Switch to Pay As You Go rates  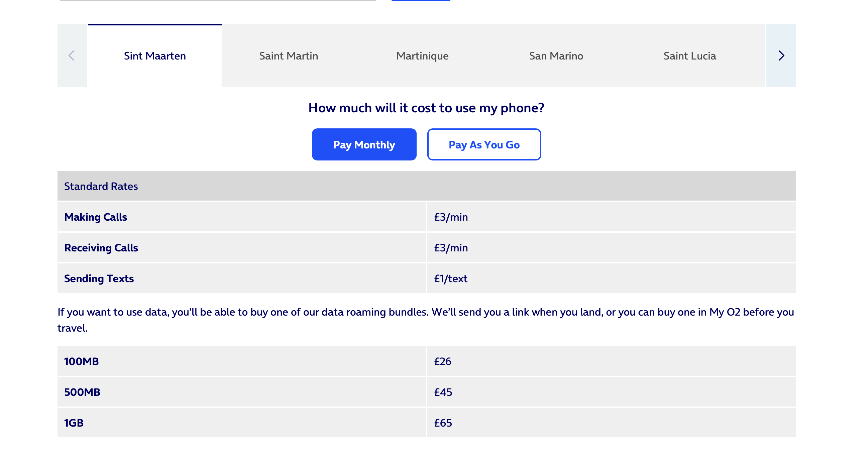click(x=484, y=144)
